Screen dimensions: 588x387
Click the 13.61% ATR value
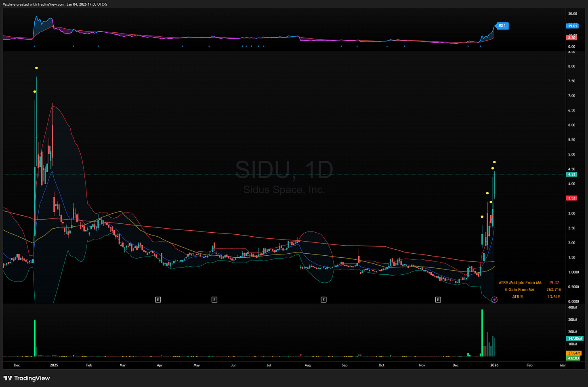tap(554, 297)
